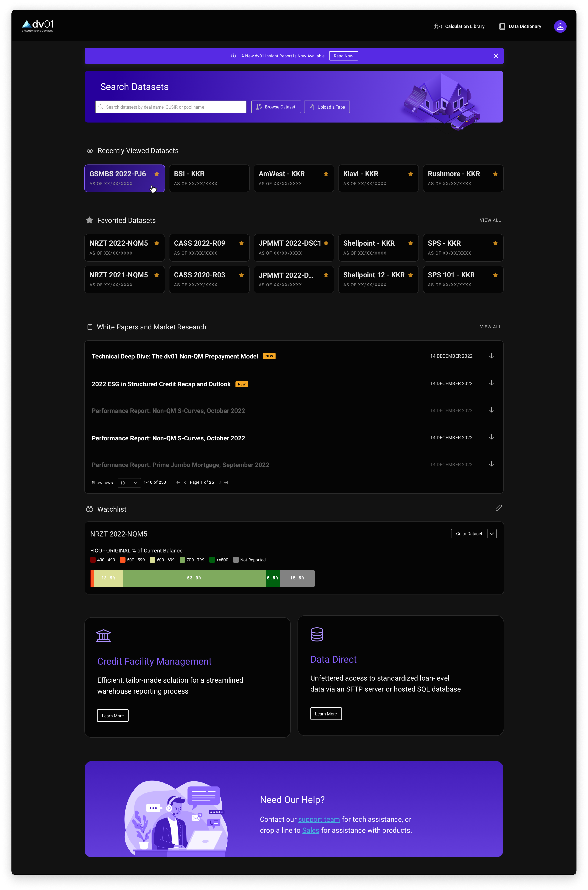This screenshot has width=588, height=890.
Task: Expand the Go to Dataset dropdown arrow
Action: tap(492, 534)
